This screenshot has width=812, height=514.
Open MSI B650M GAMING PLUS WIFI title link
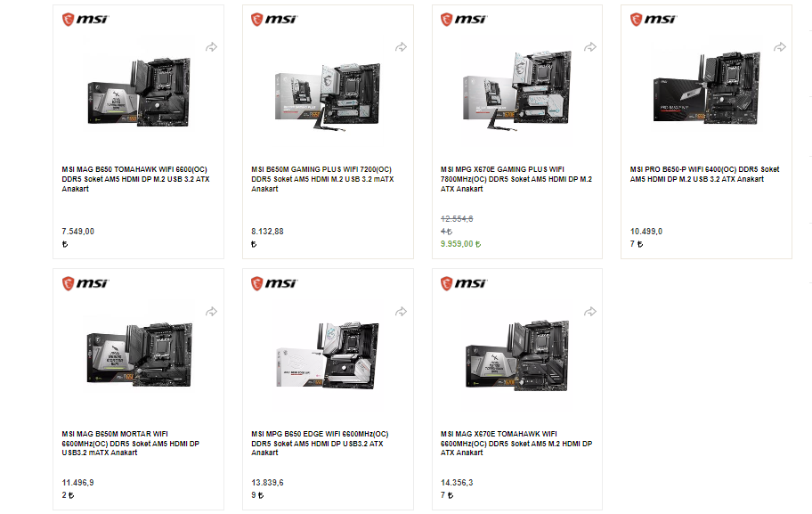coord(322,179)
